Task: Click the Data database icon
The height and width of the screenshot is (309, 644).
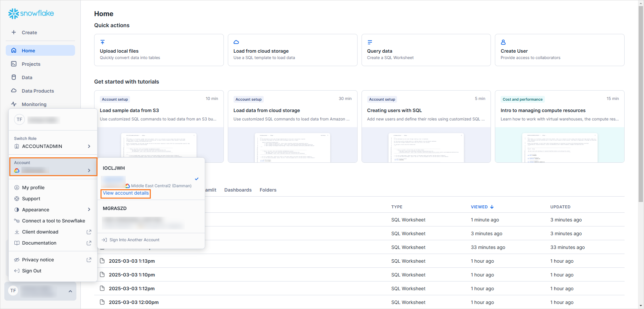Action: 14,77
